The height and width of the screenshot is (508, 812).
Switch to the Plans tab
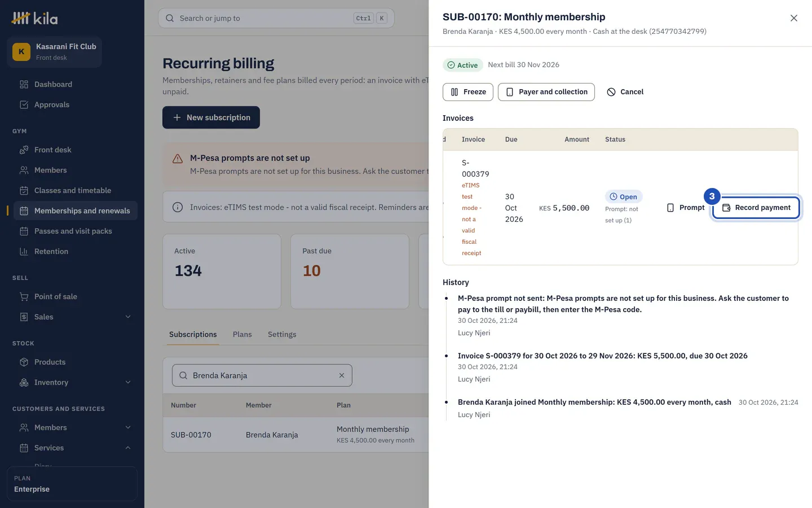tap(242, 334)
